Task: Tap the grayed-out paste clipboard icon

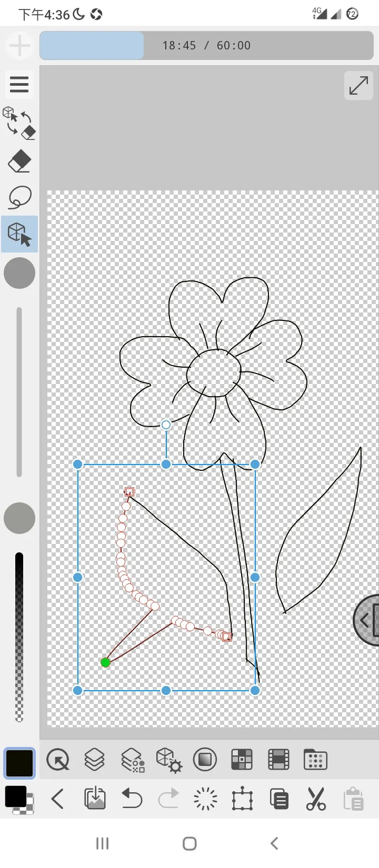Action: pyautogui.click(x=353, y=799)
